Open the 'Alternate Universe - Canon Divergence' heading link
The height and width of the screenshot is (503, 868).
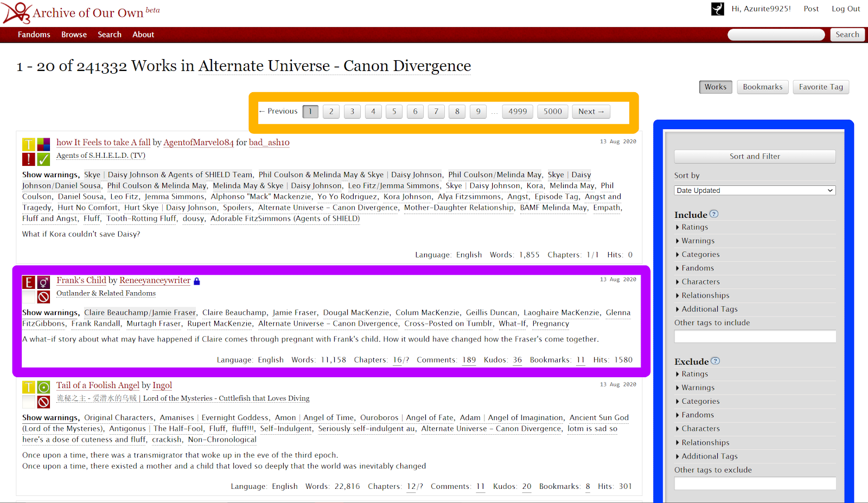pos(335,66)
